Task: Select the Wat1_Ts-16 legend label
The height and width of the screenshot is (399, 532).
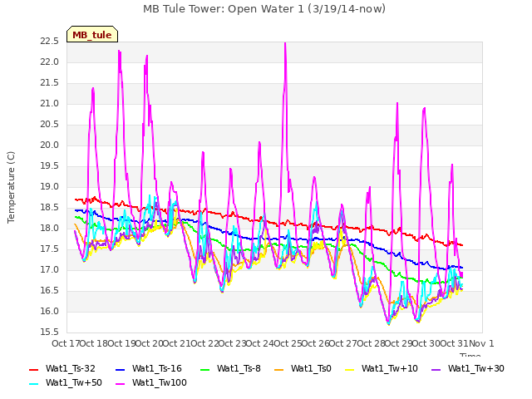Action: pos(157,369)
